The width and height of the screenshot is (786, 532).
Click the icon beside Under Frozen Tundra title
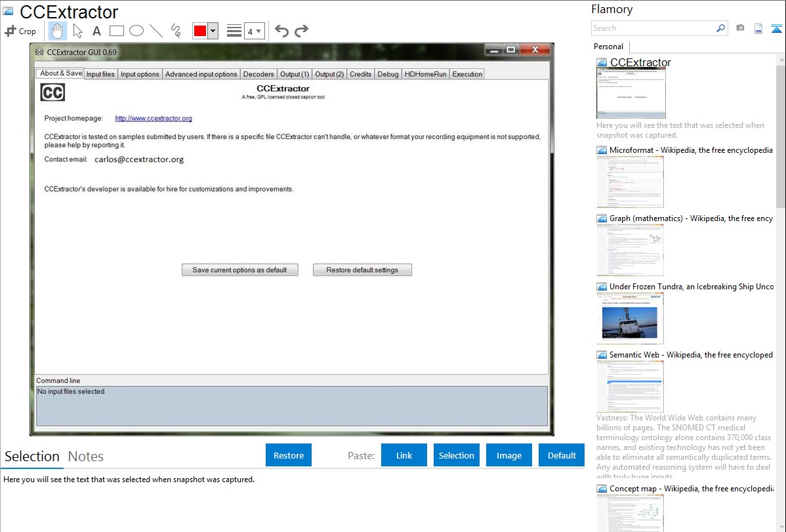602,286
